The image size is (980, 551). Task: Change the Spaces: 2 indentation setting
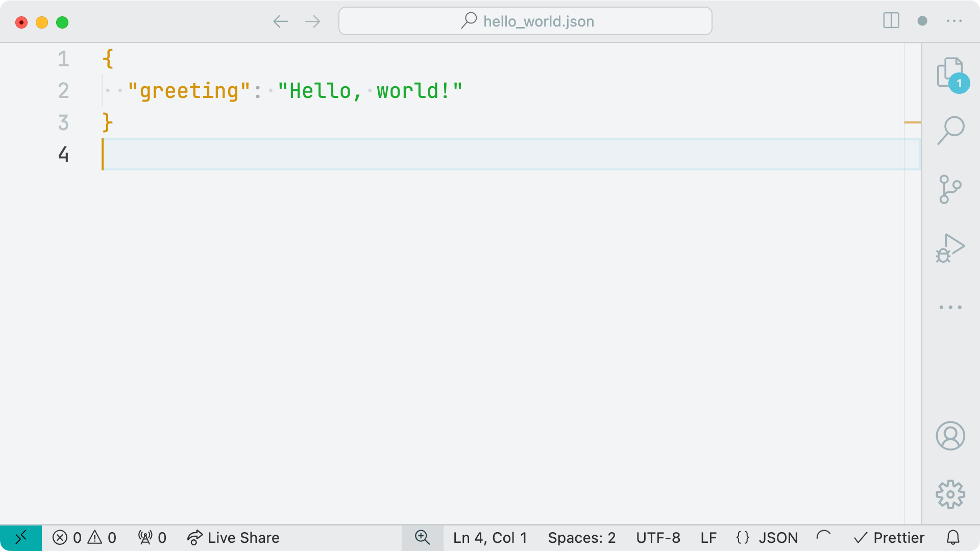pos(581,537)
